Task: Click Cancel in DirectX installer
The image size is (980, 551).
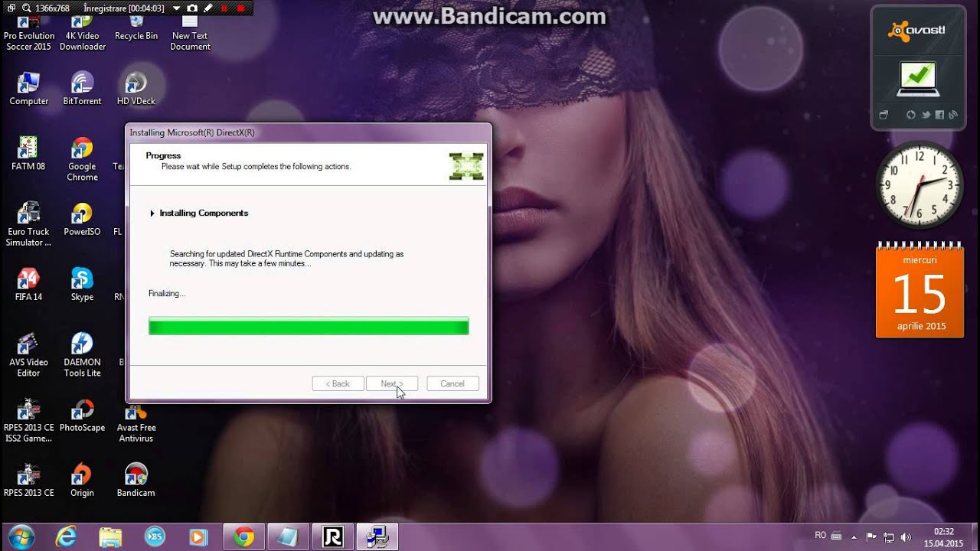Action: tap(452, 383)
